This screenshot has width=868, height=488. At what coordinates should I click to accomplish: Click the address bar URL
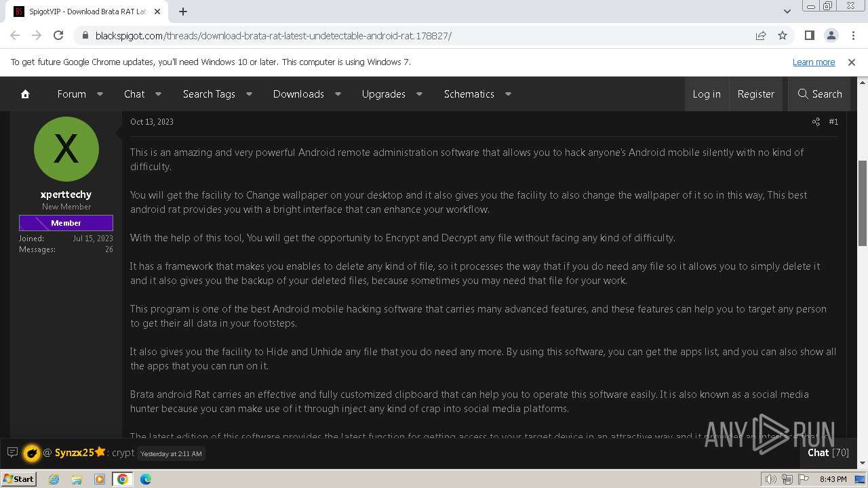(x=273, y=36)
